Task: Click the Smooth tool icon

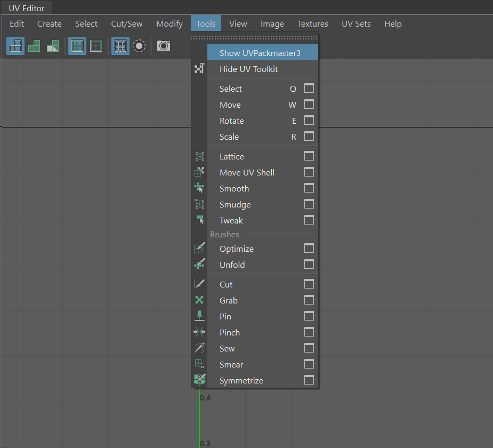Action: 199,188
